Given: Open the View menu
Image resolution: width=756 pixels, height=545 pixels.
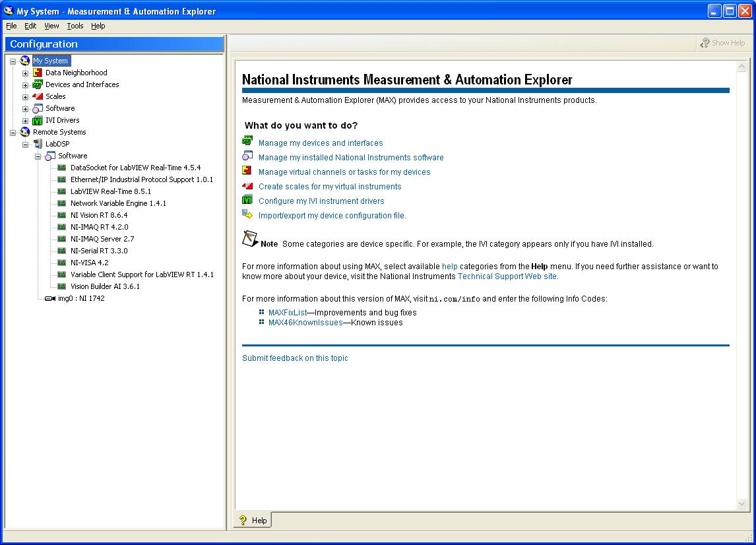Looking at the screenshot, I should point(51,26).
